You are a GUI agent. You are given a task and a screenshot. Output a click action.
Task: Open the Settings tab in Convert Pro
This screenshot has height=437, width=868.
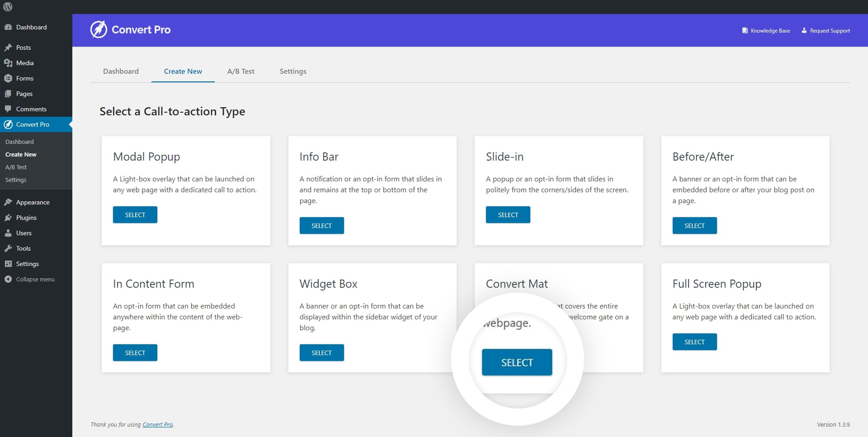(293, 71)
